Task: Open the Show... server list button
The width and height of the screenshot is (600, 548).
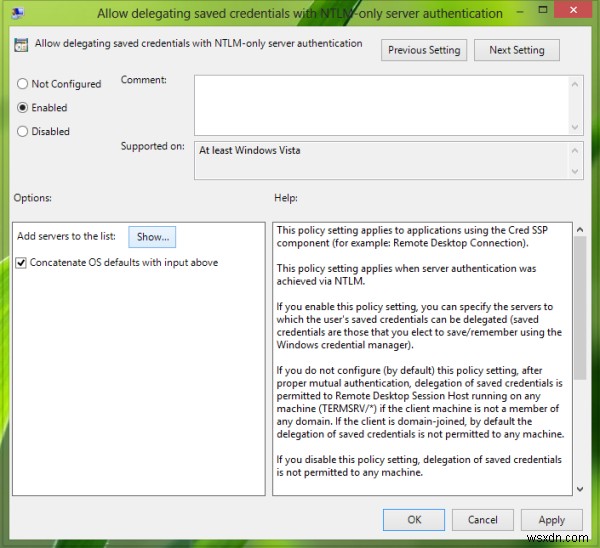Action: point(152,237)
